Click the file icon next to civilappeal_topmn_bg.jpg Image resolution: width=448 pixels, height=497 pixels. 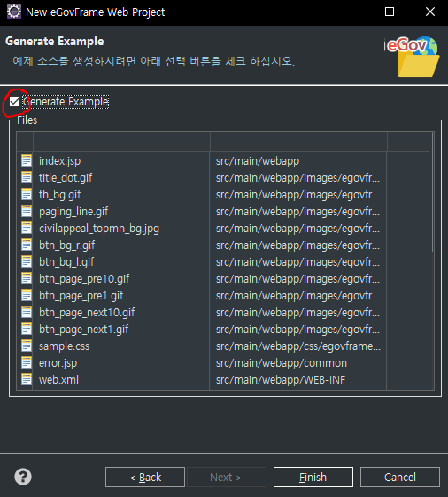pyautogui.click(x=27, y=229)
